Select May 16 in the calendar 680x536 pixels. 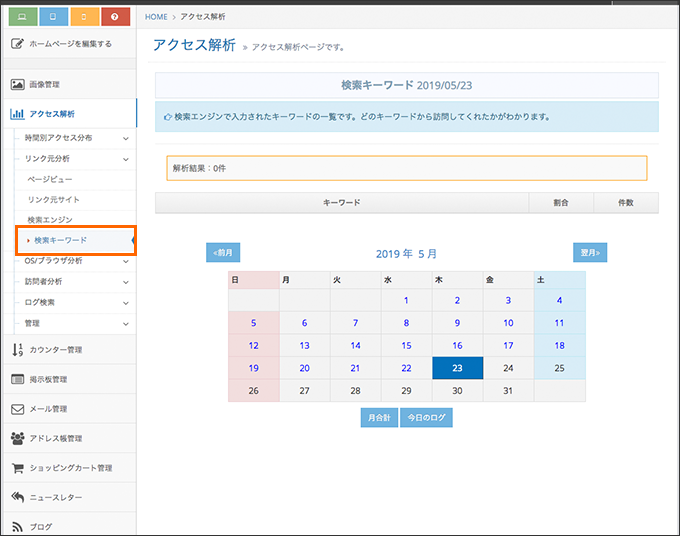(458, 345)
